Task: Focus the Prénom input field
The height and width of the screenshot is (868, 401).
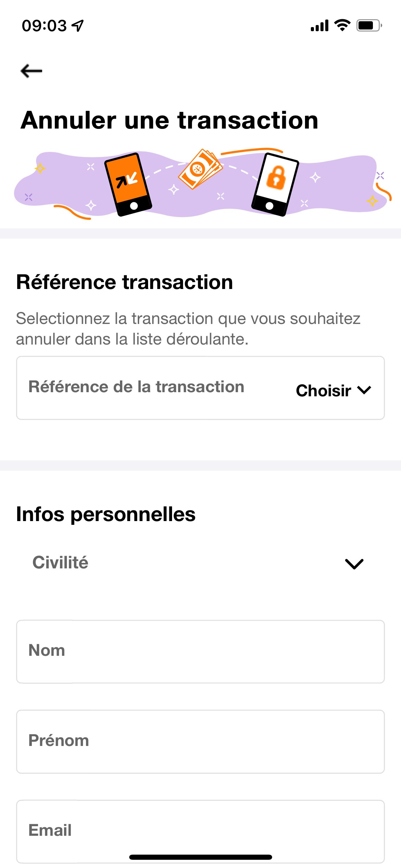Action: click(200, 742)
